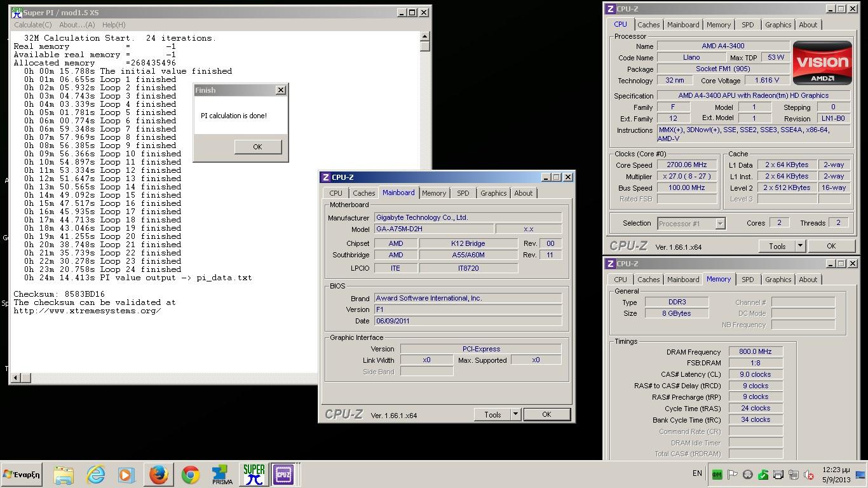Open Caches tab in top-right CPU-Z window
868x488 pixels.
pyautogui.click(x=648, y=25)
